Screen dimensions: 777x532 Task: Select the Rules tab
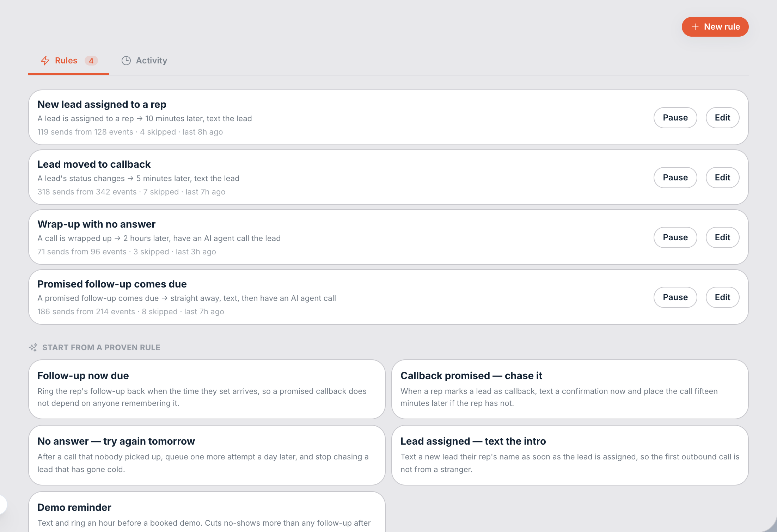(69, 61)
